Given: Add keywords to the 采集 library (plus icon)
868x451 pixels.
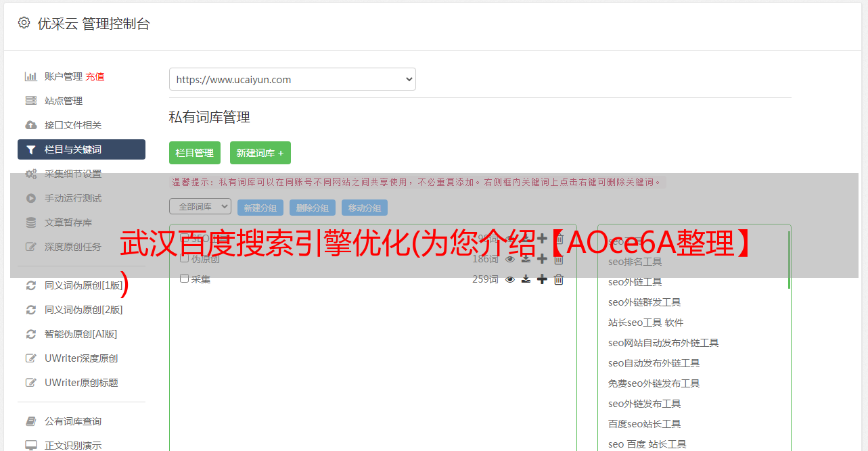Looking at the screenshot, I should (542, 279).
